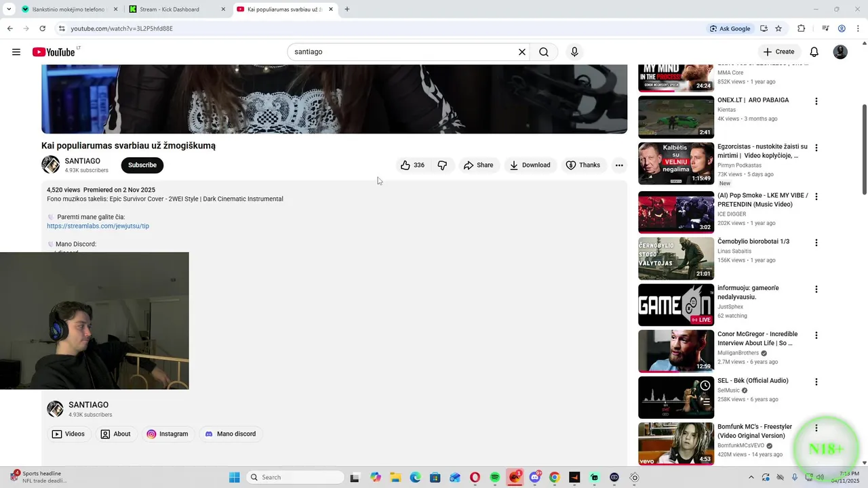Open options for Pop Smoke video
This screenshot has height=488, width=868.
click(816, 197)
